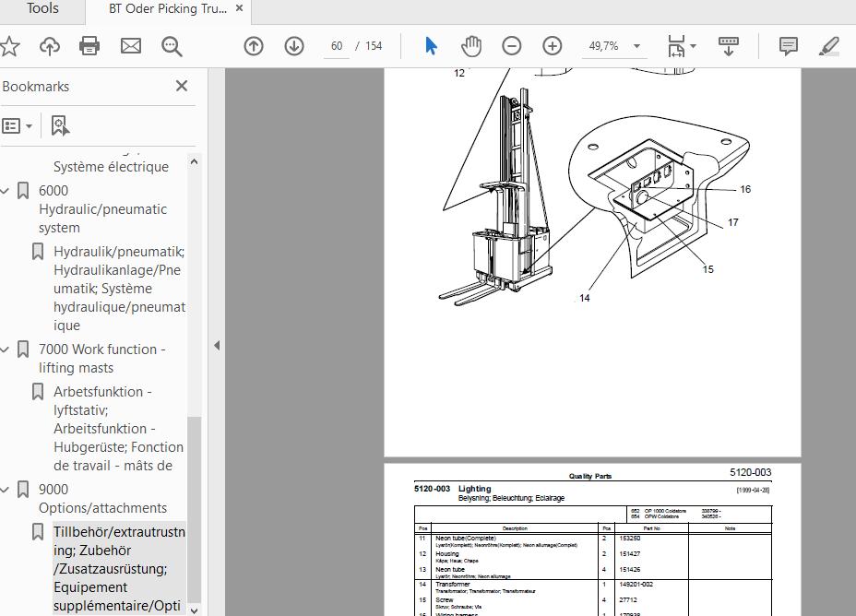The width and height of the screenshot is (856, 616).
Task: Select the hand pan tool
Action: (x=470, y=46)
